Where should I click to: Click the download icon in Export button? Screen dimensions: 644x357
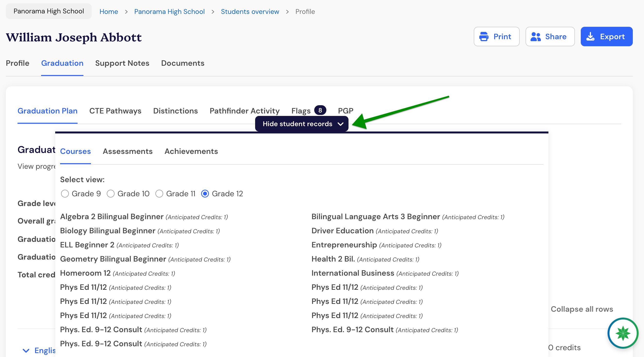coord(590,37)
